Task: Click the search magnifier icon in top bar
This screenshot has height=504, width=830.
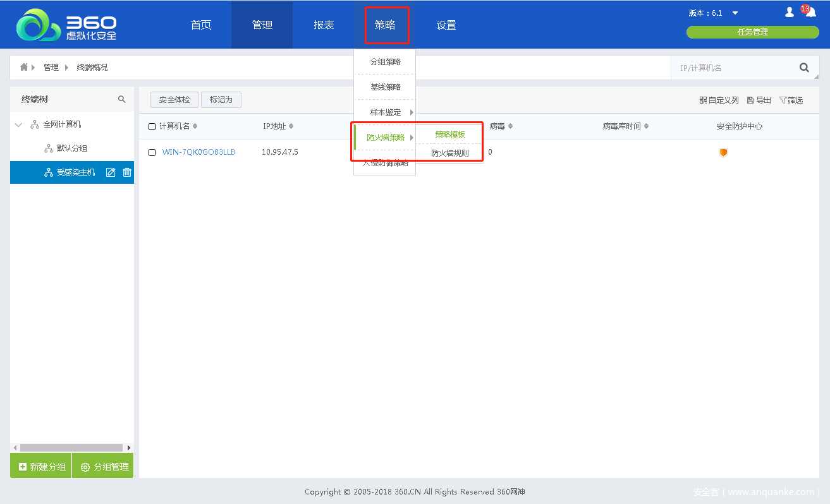Action: coord(804,68)
